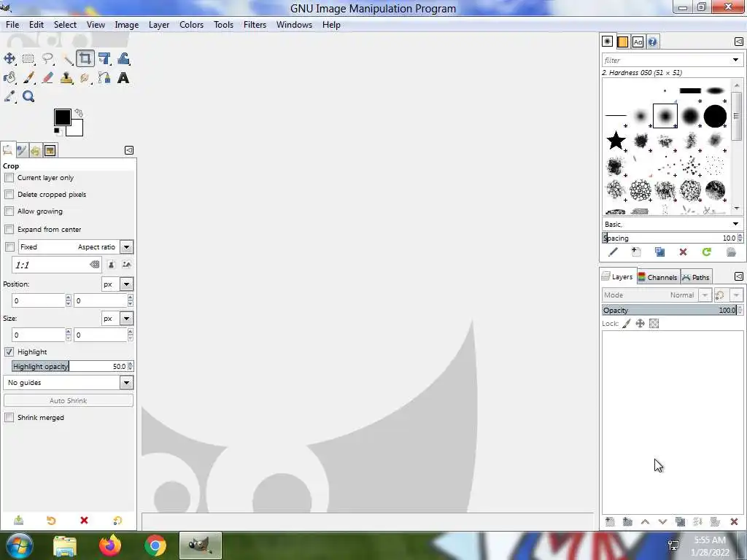
Task: Enable Expand from center checkbox
Action: [9, 229]
